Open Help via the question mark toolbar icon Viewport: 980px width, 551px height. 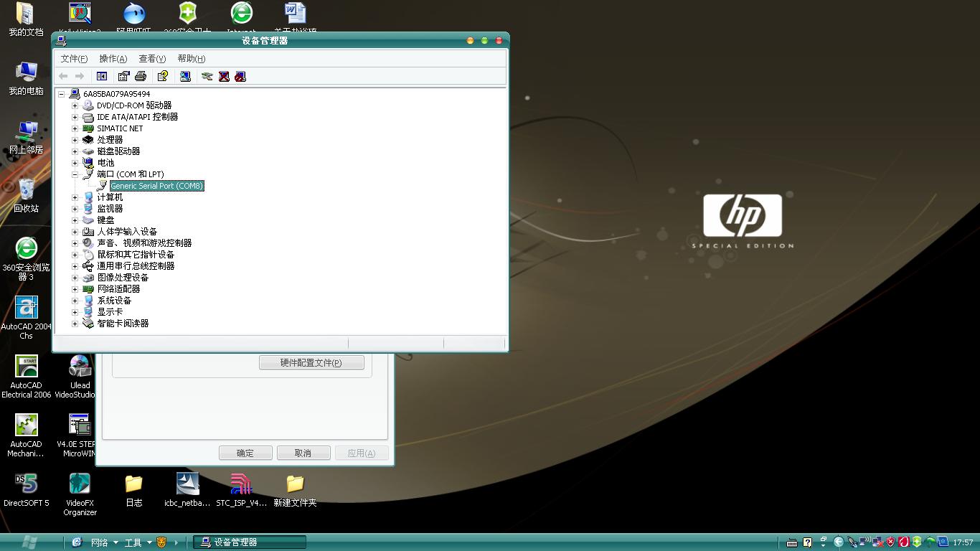(163, 76)
